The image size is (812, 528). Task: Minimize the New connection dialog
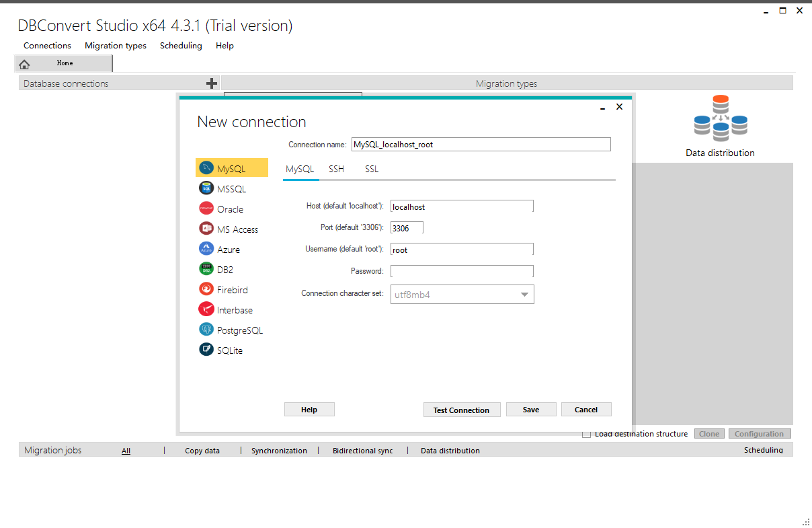tap(603, 108)
